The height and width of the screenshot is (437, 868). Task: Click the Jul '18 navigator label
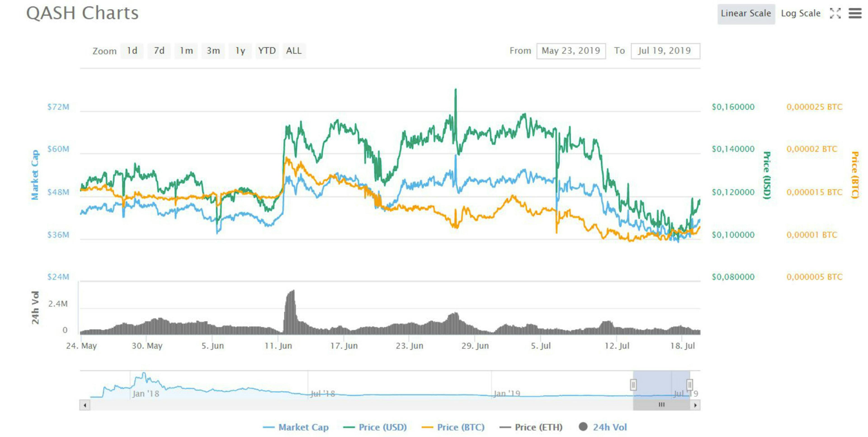tap(323, 394)
